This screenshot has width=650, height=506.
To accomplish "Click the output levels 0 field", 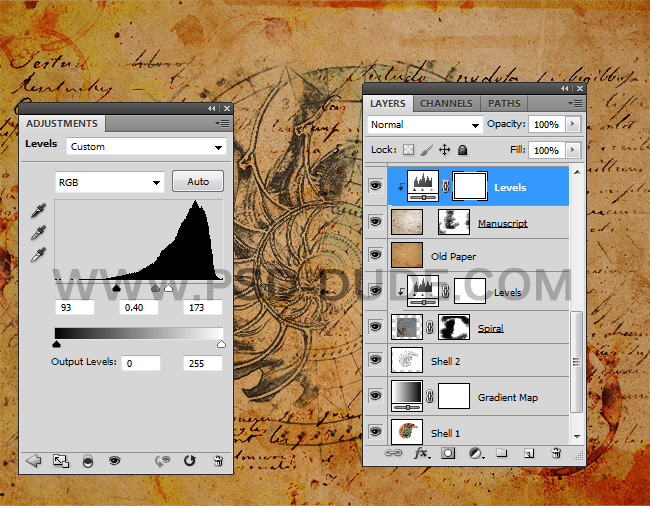I will pos(141,363).
